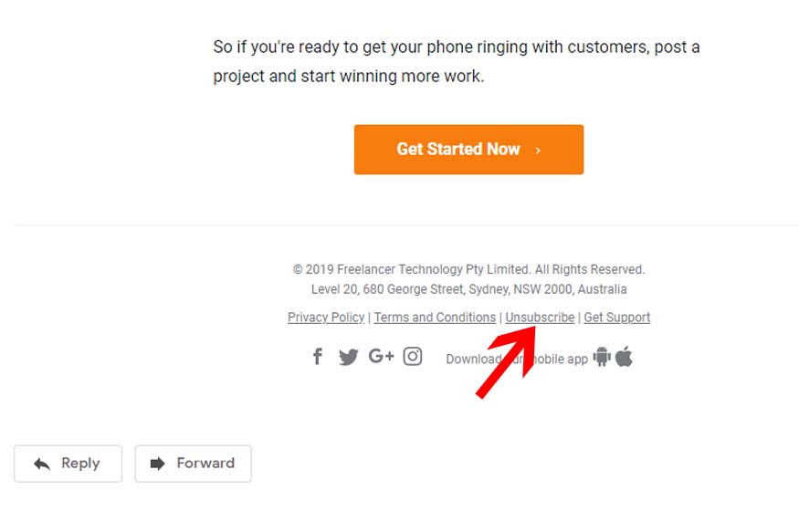The height and width of the screenshot is (532, 799).
Task: Click the curved reply arrow icon
Action: click(x=42, y=464)
